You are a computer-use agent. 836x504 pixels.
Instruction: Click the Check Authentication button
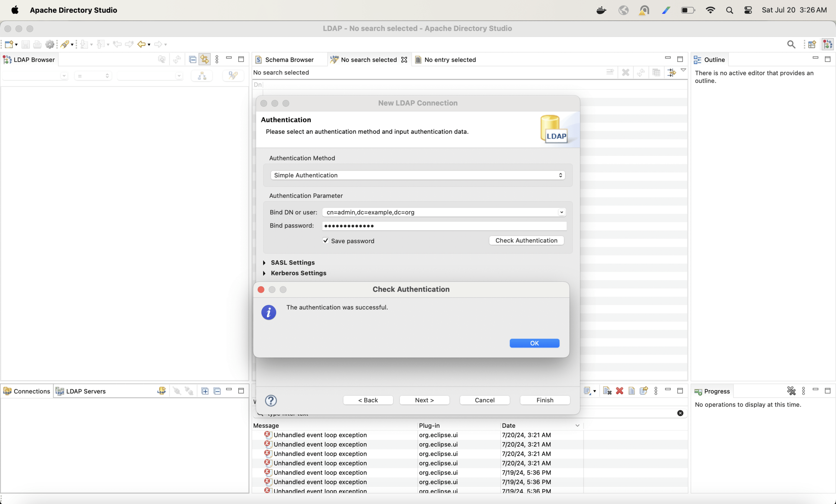click(526, 240)
